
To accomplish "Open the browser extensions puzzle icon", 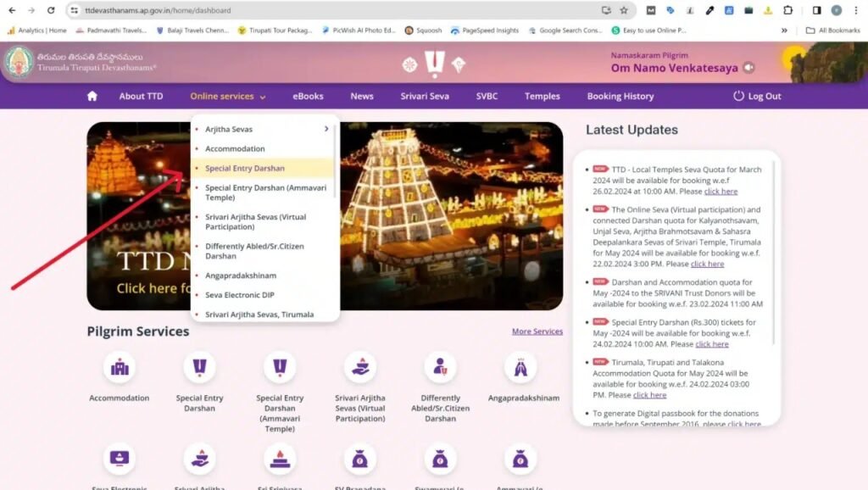I will (787, 10).
